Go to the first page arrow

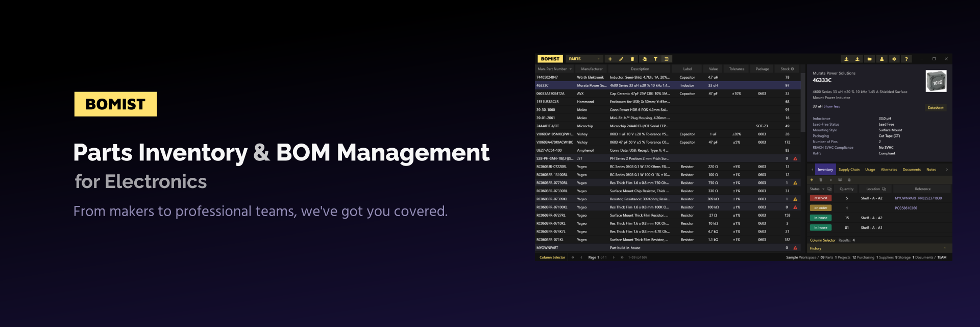573,258
